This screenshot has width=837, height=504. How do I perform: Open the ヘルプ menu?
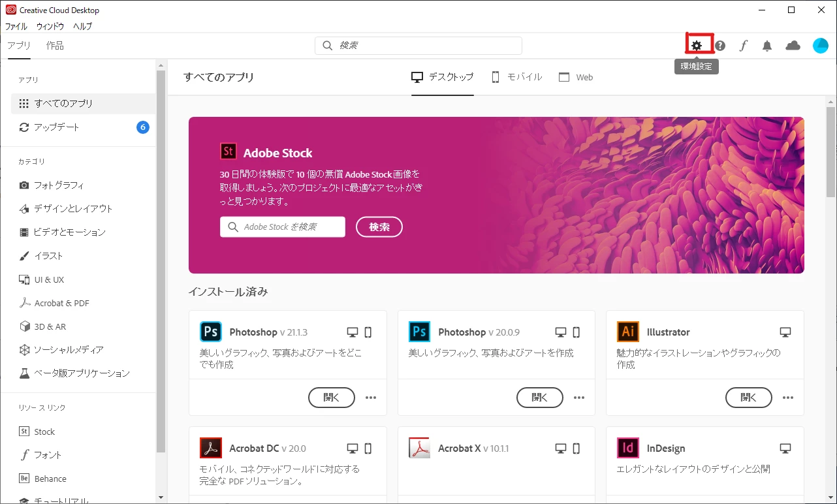tap(82, 27)
